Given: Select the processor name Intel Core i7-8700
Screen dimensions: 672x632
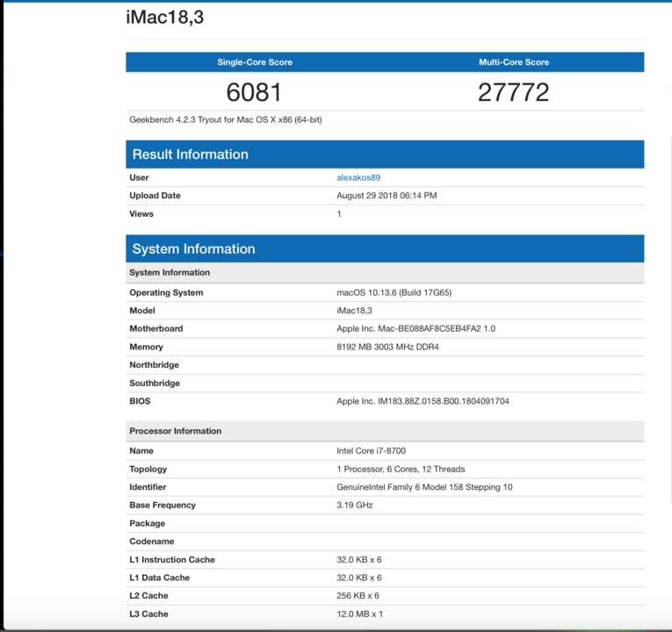Looking at the screenshot, I should point(372,451).
